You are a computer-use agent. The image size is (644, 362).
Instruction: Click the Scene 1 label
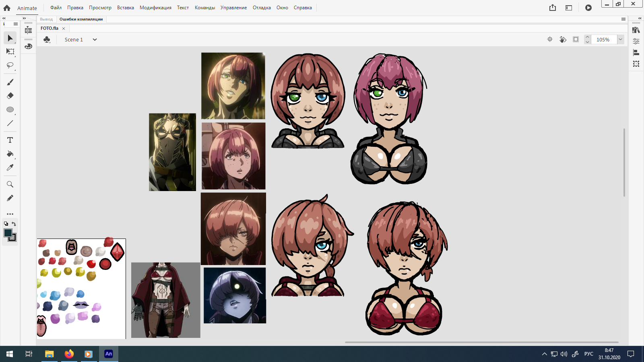pos(74,39)
